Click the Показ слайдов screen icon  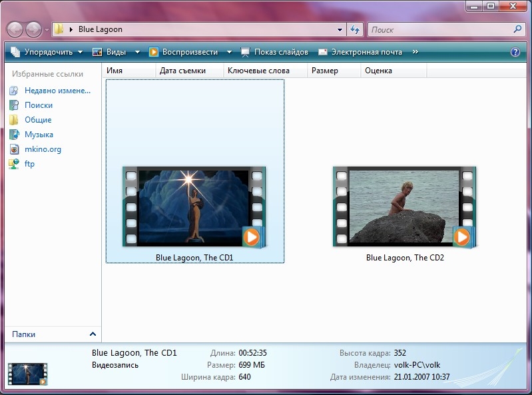[x=245, y=52]
